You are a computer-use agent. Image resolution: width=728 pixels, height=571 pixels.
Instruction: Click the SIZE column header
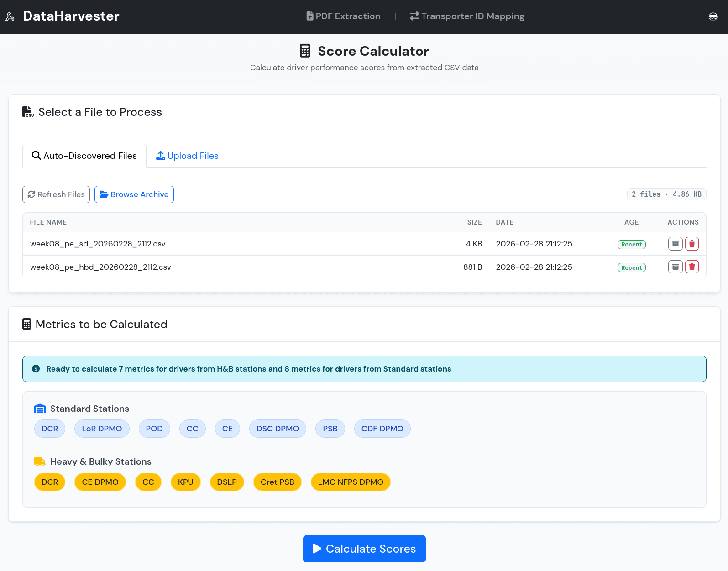[x=474, y=222]
